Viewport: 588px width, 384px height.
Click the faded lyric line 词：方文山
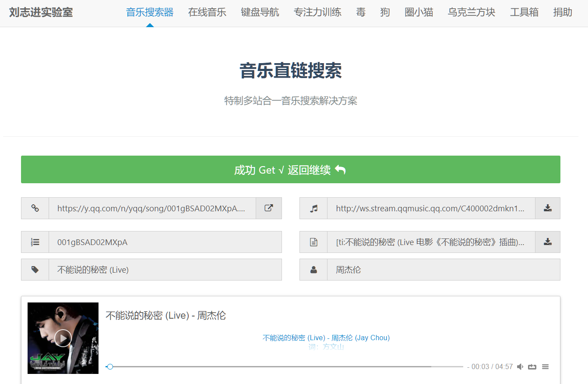click(x=326, y=347)
